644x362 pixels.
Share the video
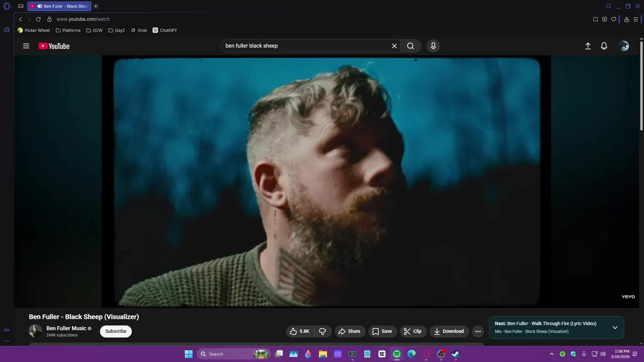point(349,331)
